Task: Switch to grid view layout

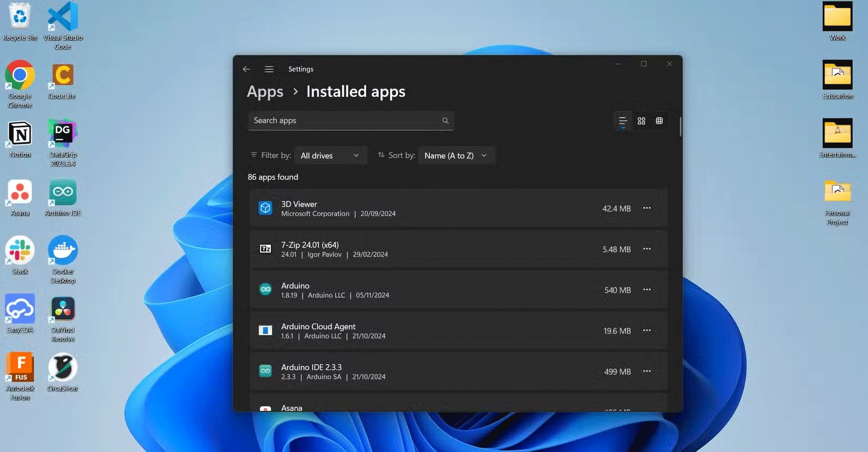Action: coord(641,121)
